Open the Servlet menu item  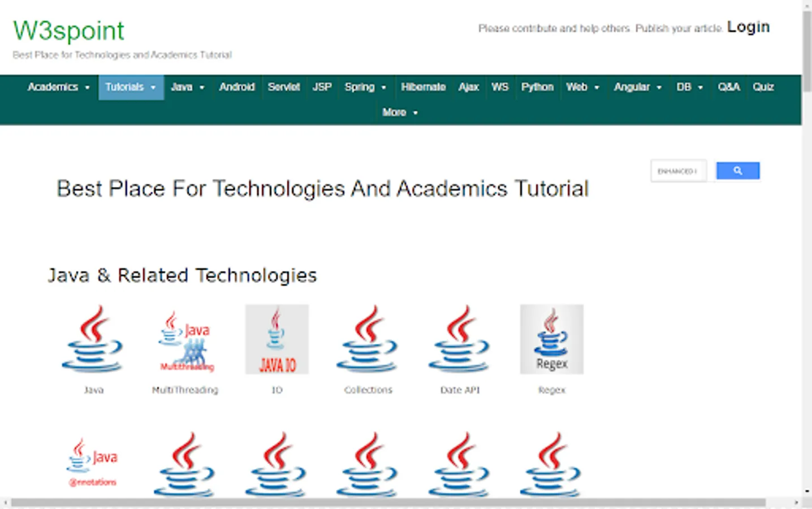[x=284, y=87]
